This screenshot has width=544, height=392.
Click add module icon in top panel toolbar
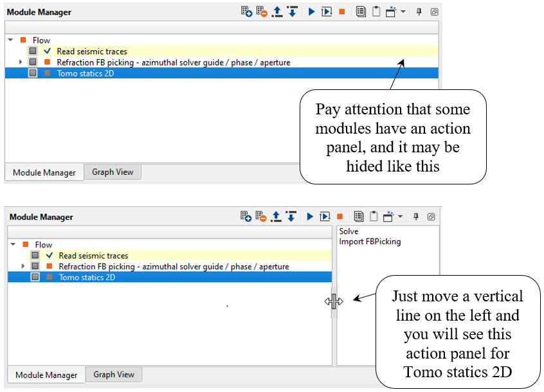pyautogui.click(x=247, y=12)
